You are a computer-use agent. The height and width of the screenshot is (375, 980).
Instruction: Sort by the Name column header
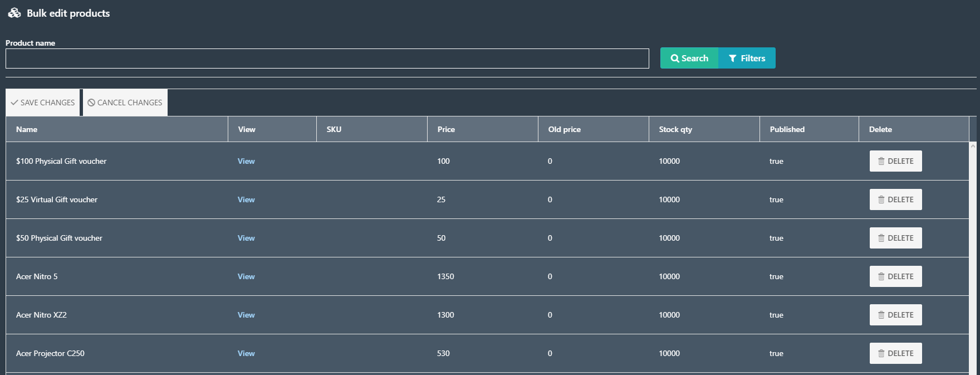117,129
